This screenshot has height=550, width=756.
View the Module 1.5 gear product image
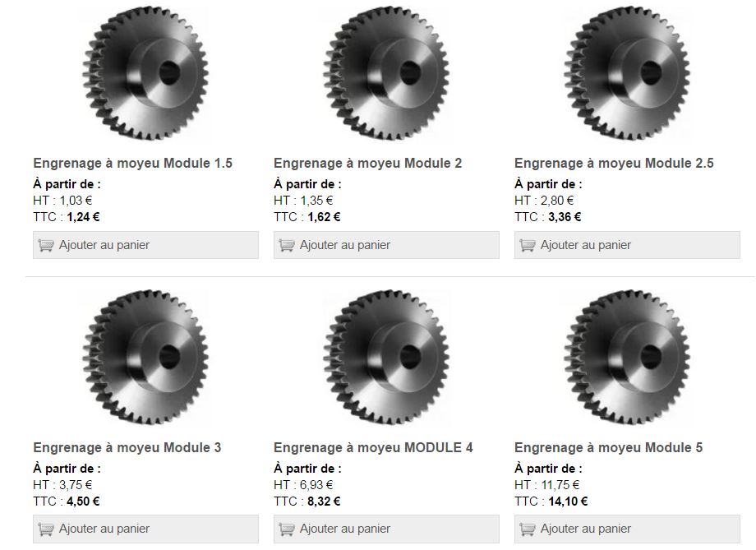click(x=145, y=73)
